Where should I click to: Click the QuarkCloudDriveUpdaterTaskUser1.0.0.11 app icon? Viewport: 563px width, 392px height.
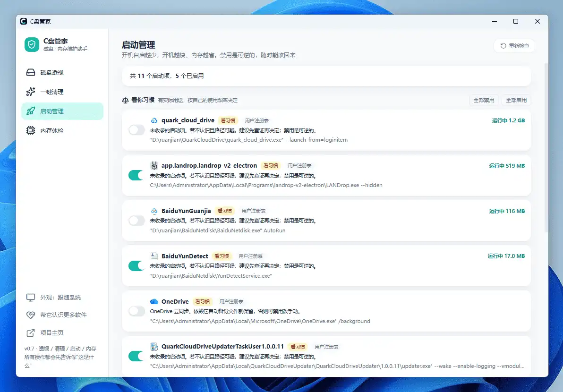coord(154,346)
